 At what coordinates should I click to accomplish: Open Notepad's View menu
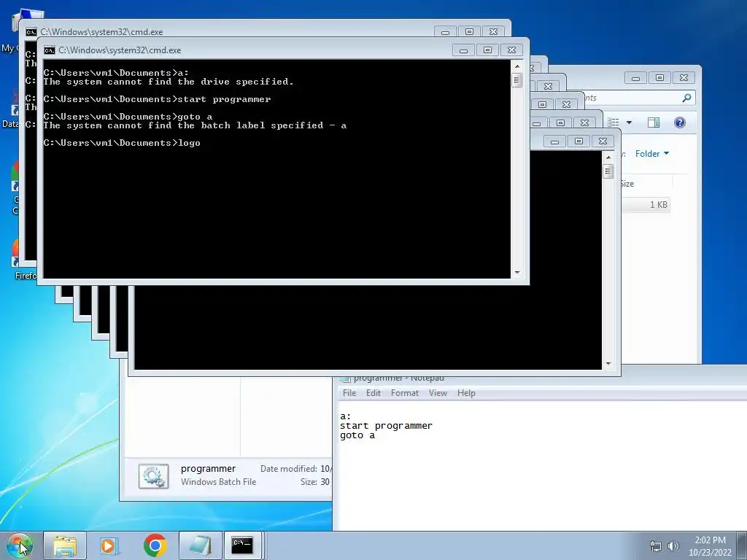438,393
